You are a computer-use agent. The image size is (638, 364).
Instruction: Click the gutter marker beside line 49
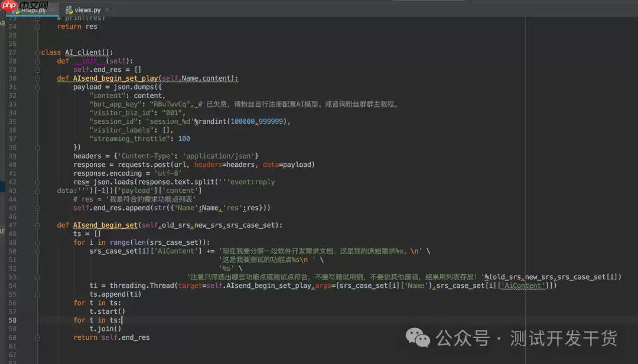point(37,242)
